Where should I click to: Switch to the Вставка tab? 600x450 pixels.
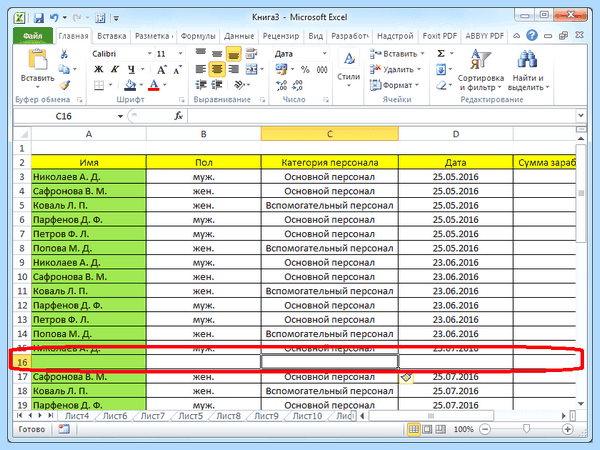coord(111,36)
